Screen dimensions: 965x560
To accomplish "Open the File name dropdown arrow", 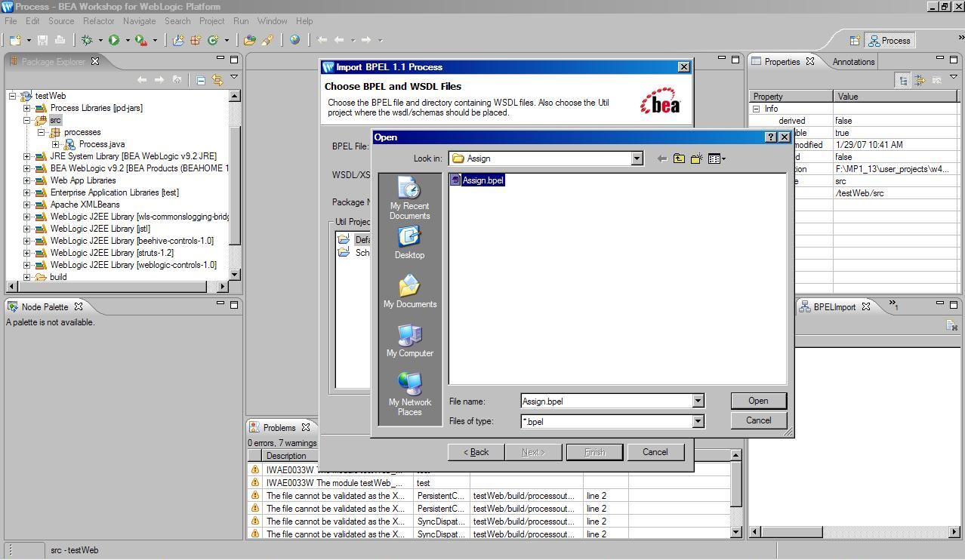I will pyautogui.click(x=698, y=402).
